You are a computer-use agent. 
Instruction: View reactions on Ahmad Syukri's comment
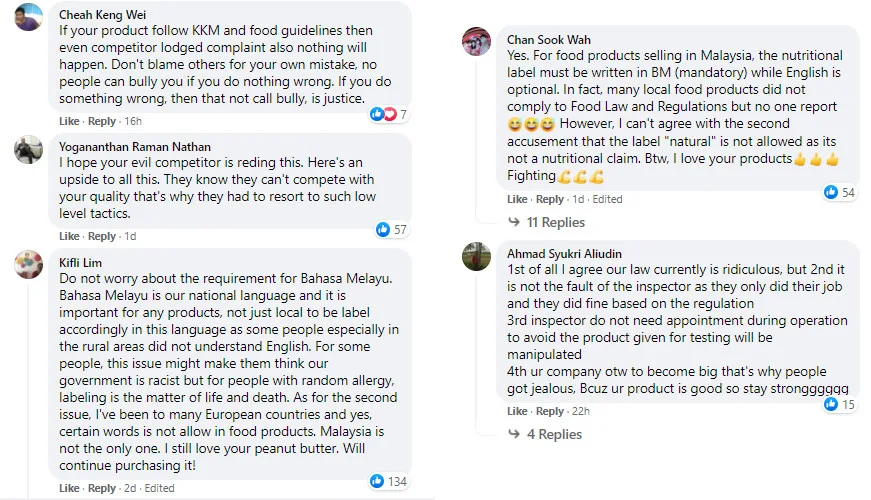(840, 405)
